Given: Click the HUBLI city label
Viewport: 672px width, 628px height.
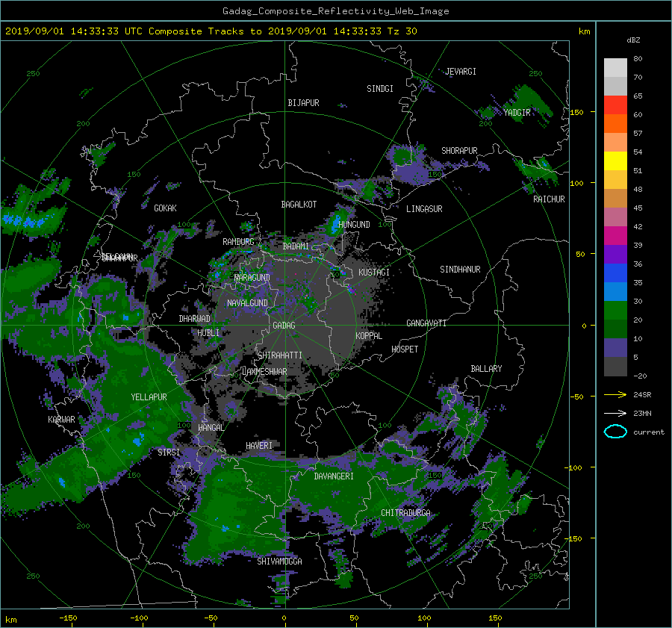Looking at the screenshot, I should click(x=208, y=333).
